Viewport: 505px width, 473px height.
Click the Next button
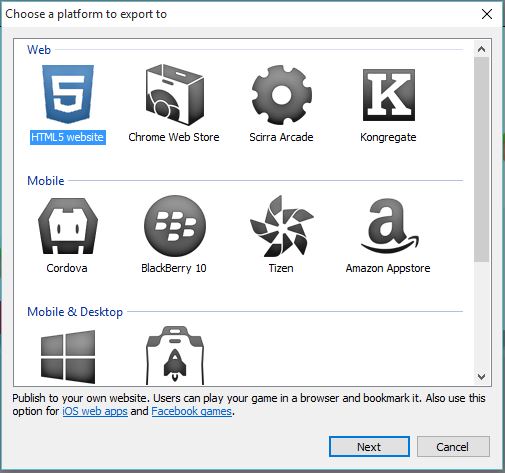[369, 447]
